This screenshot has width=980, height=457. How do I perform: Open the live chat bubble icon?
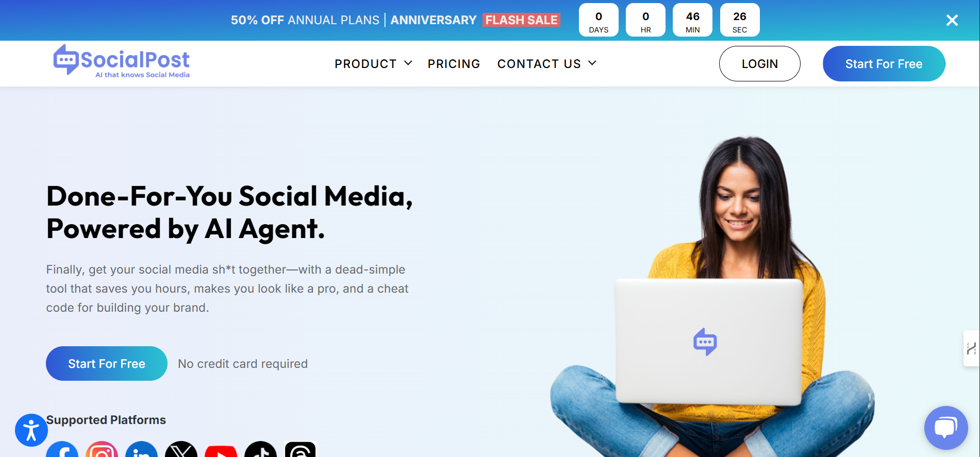(946, 428)
